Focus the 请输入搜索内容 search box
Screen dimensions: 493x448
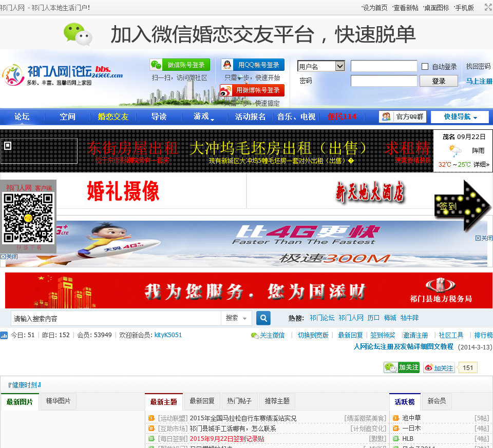116,318
